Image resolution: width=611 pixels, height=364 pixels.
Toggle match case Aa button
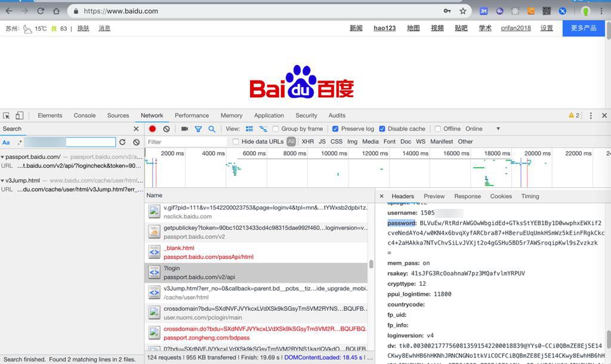[6, 142]
